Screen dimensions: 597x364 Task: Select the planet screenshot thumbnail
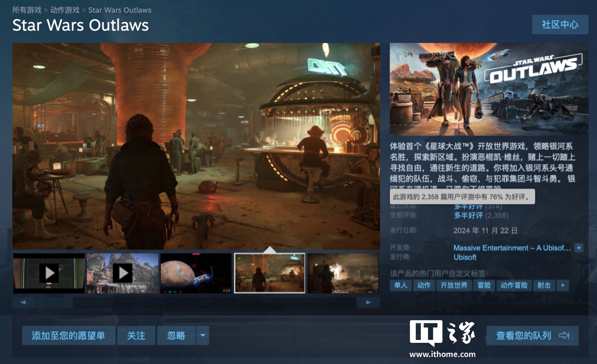[x=196, y=273]
